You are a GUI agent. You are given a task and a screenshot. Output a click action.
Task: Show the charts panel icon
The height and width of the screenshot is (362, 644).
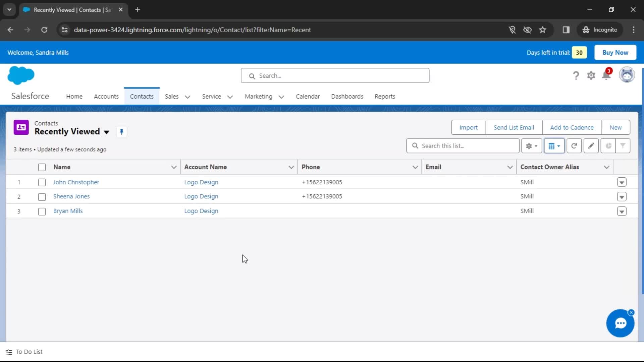[x=608, y=146]
